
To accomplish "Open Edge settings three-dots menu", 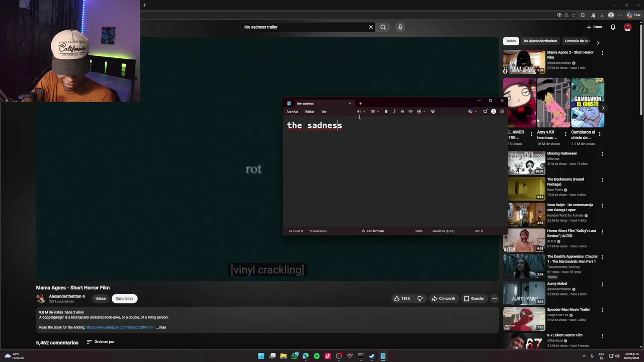I will point(621,15).
